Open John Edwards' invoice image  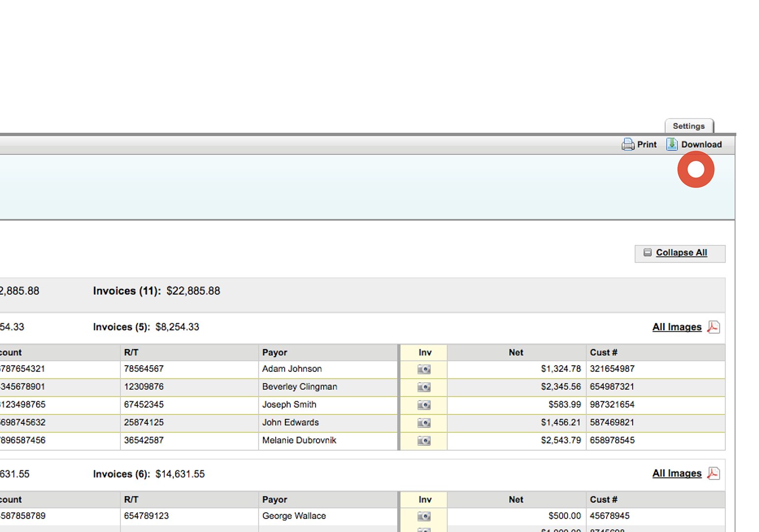pos(424,423)
